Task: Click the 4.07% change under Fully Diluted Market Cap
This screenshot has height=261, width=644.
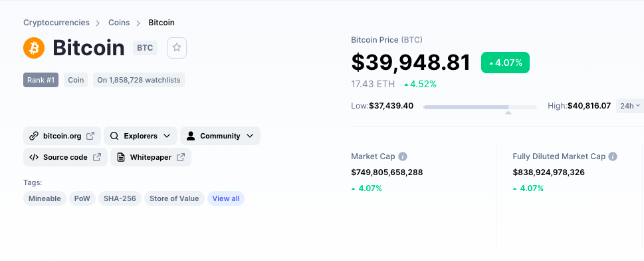Action: [x=528, y=188]
